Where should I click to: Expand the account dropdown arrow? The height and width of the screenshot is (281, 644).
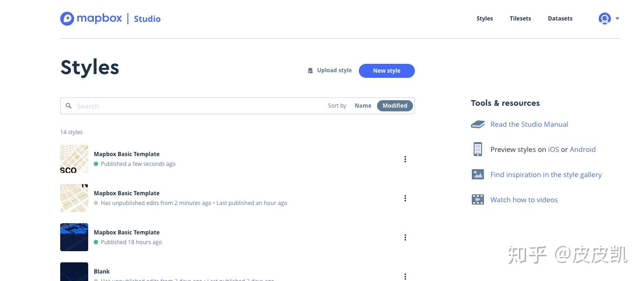(617, 19)
